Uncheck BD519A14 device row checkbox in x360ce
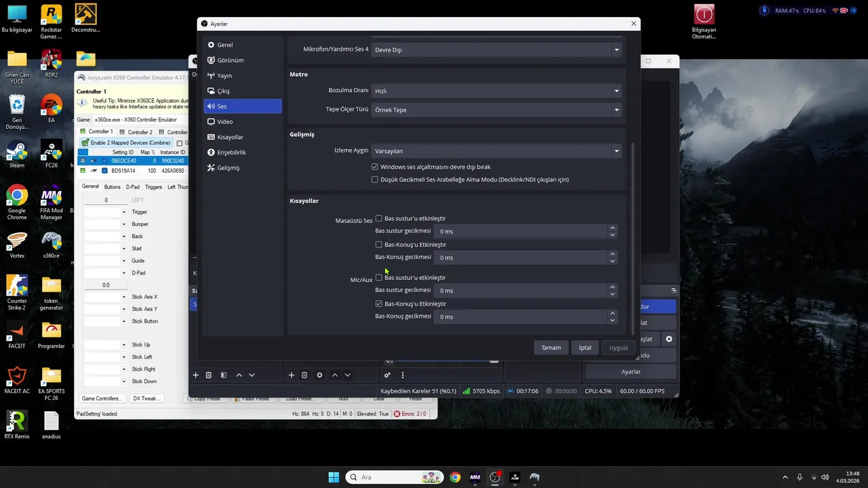The image size is (868, 488). (104, 171)
